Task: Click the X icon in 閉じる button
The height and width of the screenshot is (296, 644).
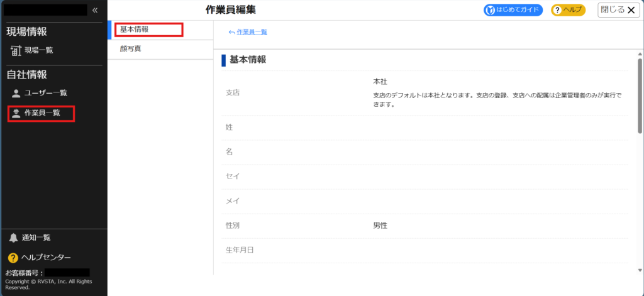Action: coord(631,10)
